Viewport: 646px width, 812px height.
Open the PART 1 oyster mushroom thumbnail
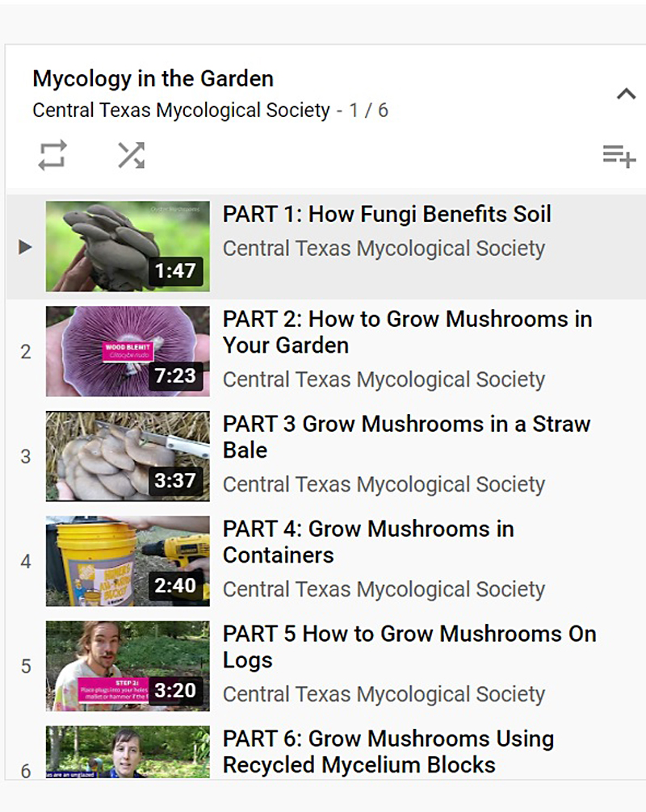pos(128,246)
